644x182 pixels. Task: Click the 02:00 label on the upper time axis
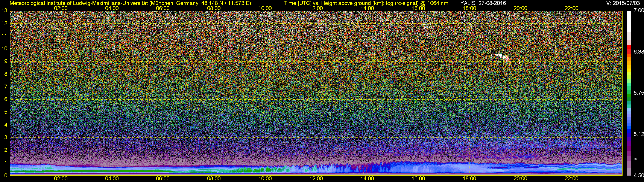(x=61, y=8)
